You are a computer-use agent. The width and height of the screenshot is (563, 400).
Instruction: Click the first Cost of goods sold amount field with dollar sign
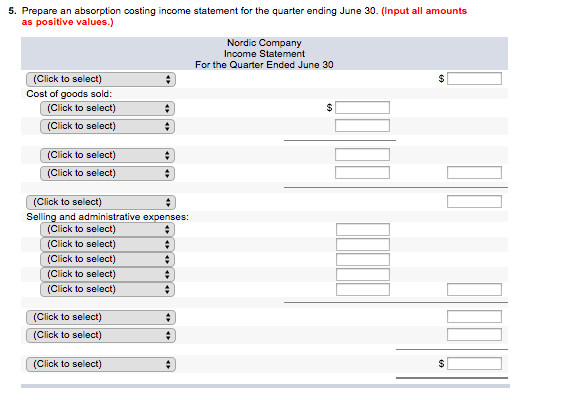tap(362, 108)
